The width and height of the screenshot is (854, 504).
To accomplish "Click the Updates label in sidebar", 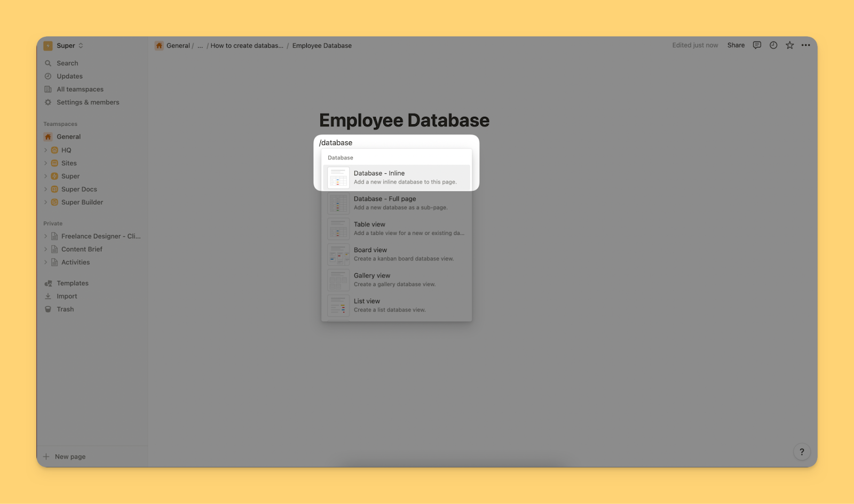I will [69, 76].
